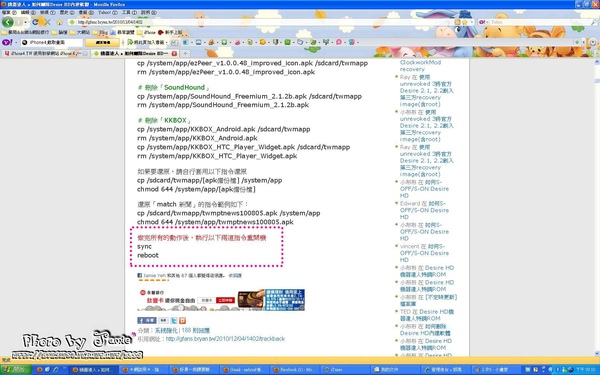Click the 'reboot' command text
This screenshot has width=600, height=375.
[148, 255]
